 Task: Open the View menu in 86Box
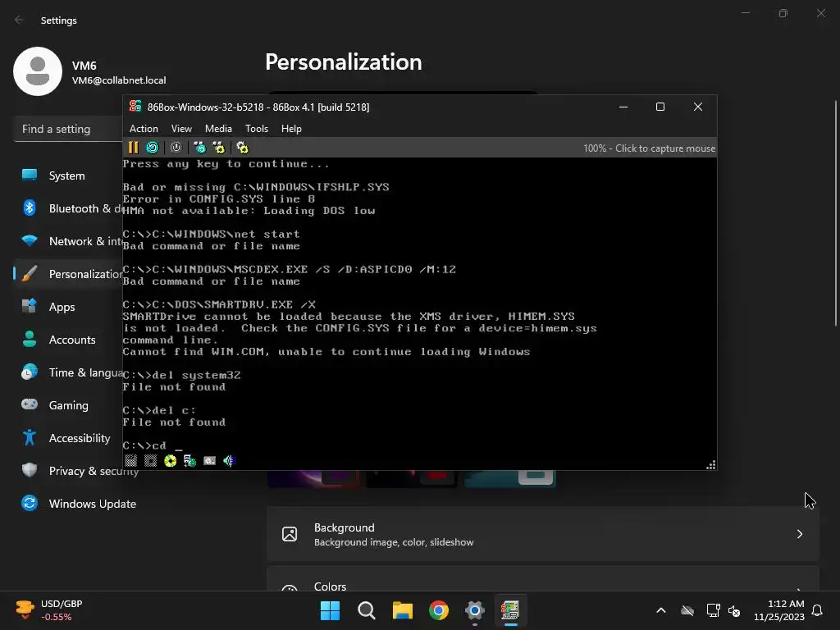tap(181, 129)
